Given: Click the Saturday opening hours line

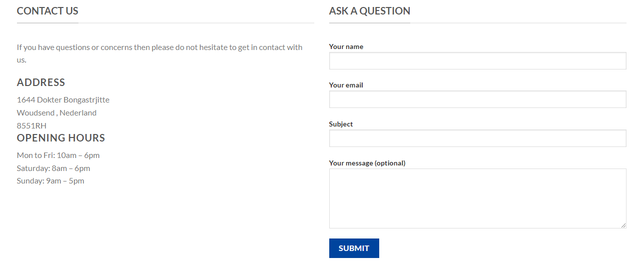Looking at the screenshot, I should [53, 168].
